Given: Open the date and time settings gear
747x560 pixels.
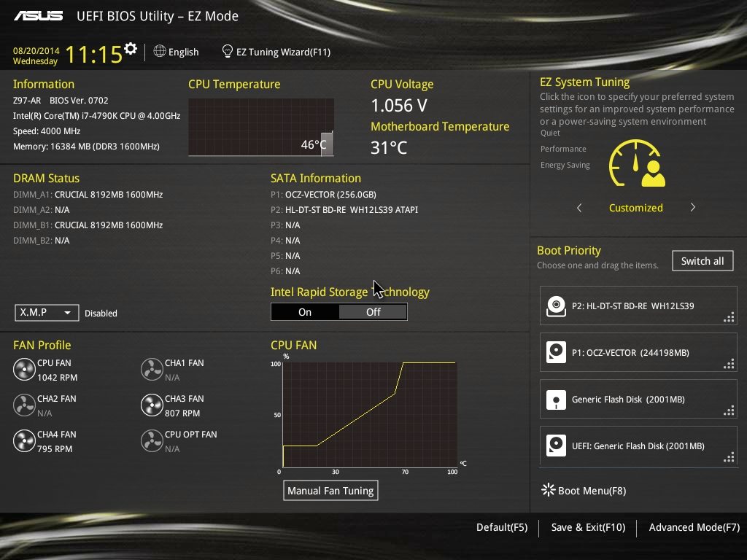Looking at the screenshot, I should pyautogui.click(x=131, y=49).
